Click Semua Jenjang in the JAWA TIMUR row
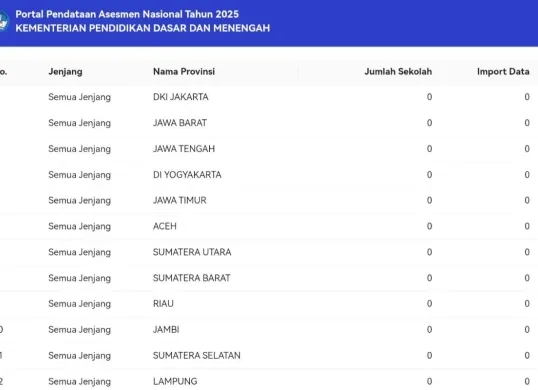 point(80,201)
